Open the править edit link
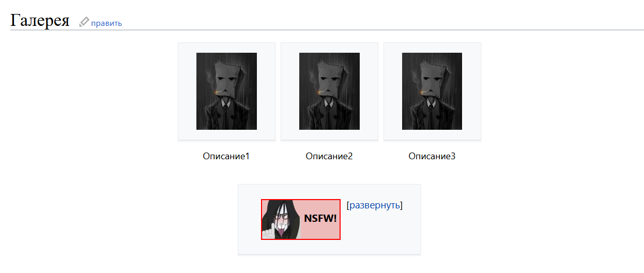 pyautogui.click(x=106, y=23)
